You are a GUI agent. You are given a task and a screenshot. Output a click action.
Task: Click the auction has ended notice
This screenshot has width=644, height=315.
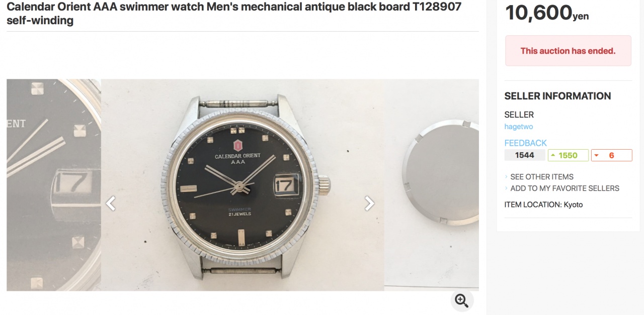point(568,51)
